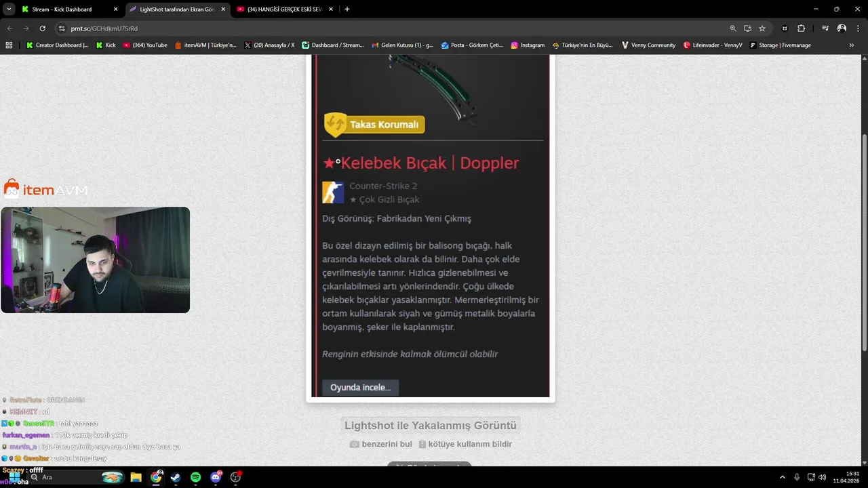Open the Instagram bookmark

(x=528, y=45)
